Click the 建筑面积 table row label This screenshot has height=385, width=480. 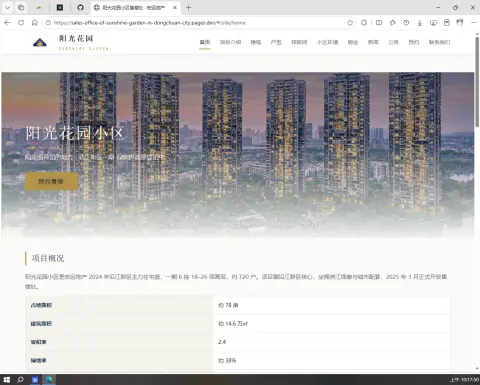coord(41,324)
